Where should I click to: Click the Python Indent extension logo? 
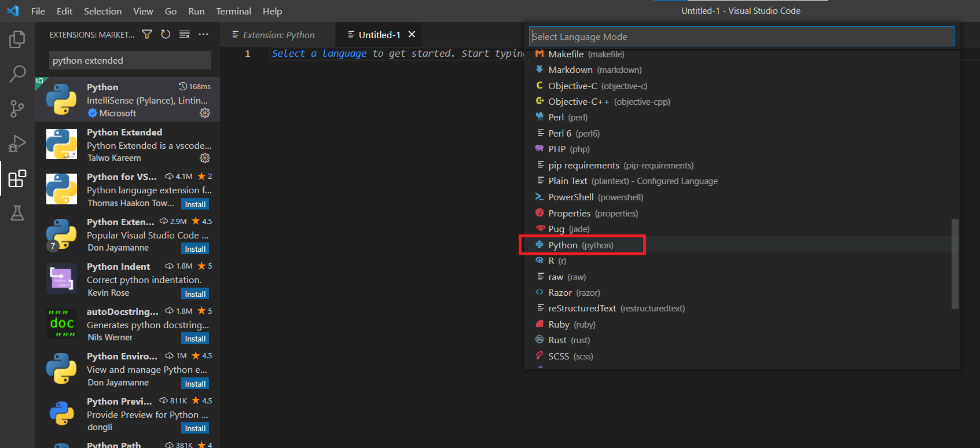[x=61, y=278]
